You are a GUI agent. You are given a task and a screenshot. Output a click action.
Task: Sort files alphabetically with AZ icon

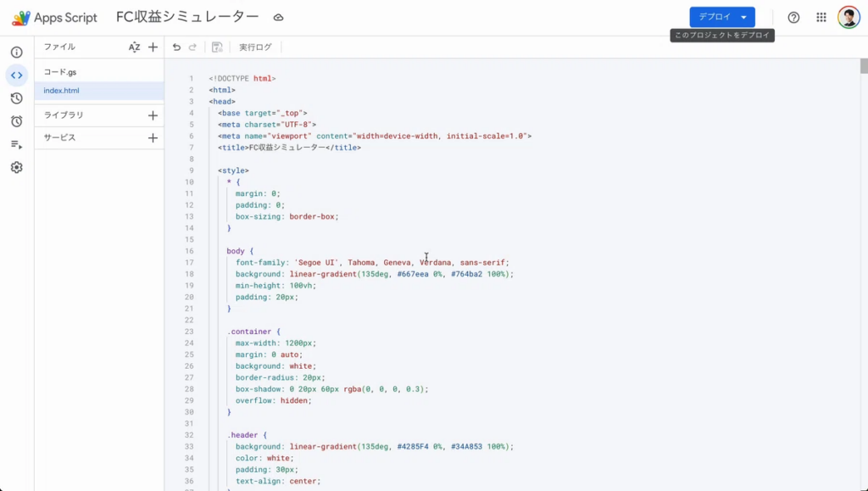tap(134, 47)
